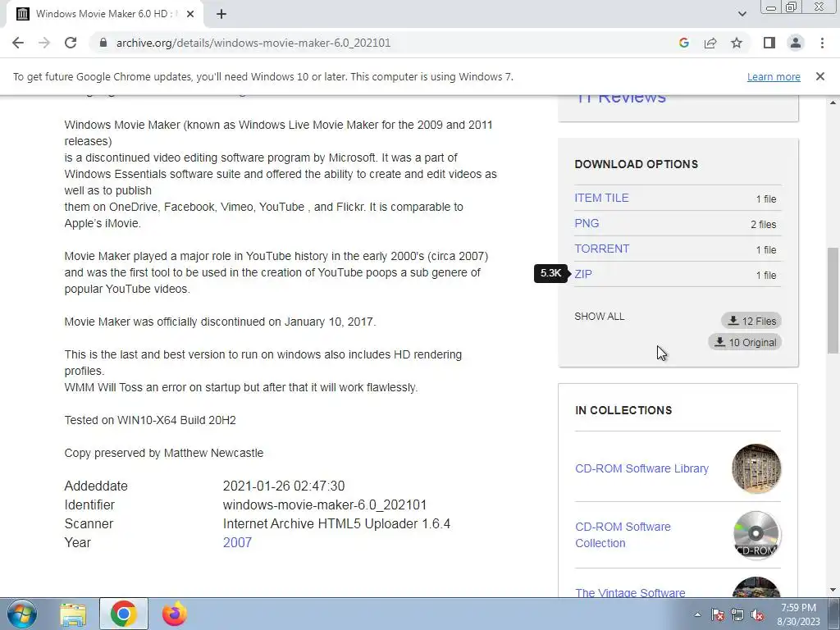Select the Windows Movie Maker 6.0 HD tab
This screenshot has height=630, width=840.
pyautogui.click(x=104, y=14)
